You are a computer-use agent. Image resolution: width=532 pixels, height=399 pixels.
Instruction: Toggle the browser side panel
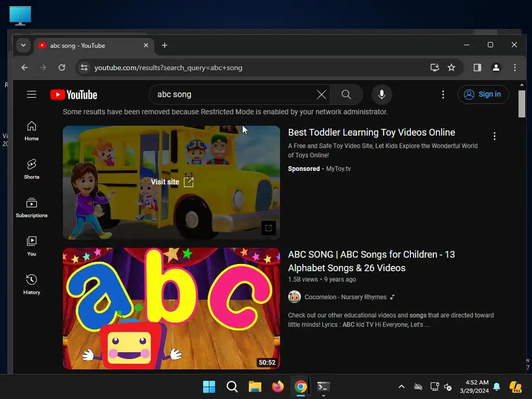tap(477, 68)
